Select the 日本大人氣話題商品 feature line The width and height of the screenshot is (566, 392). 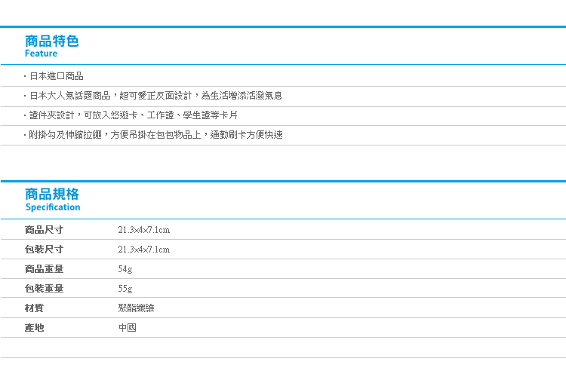pyautogui.click(x=155, y=96)
